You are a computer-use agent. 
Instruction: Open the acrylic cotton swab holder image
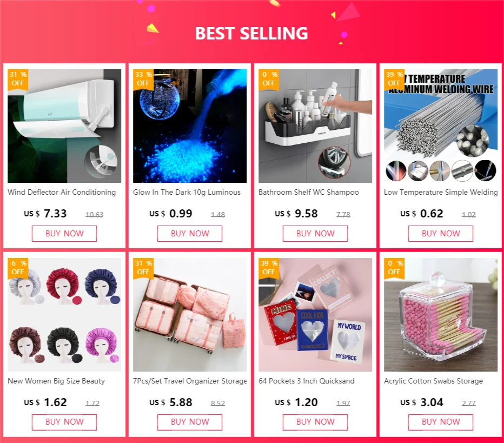click(441, 315)
